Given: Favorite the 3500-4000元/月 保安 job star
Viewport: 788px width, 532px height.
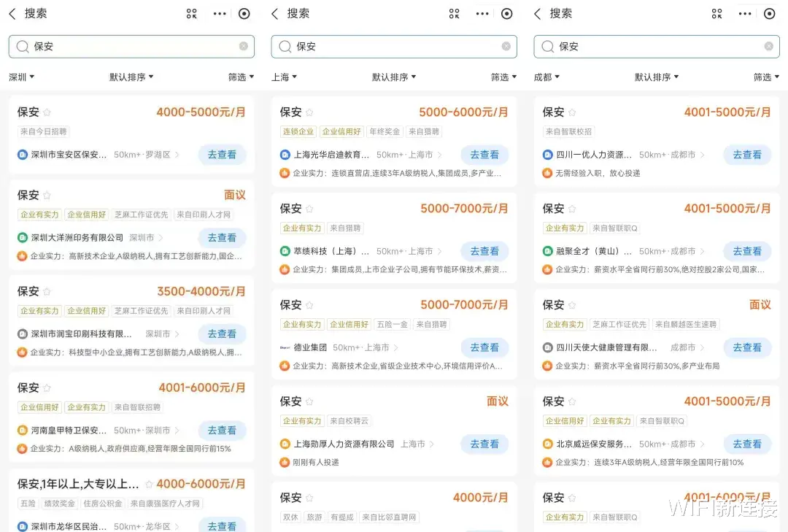Looking at the screenshot, I should [x=47, y=292].
